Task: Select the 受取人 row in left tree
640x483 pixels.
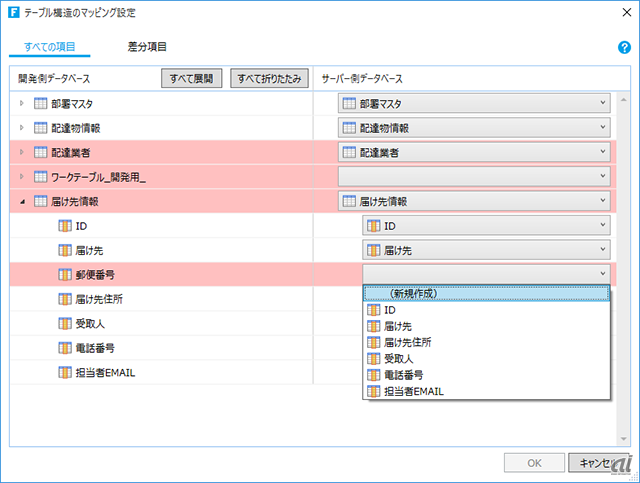Action: [x=90, y=323]
